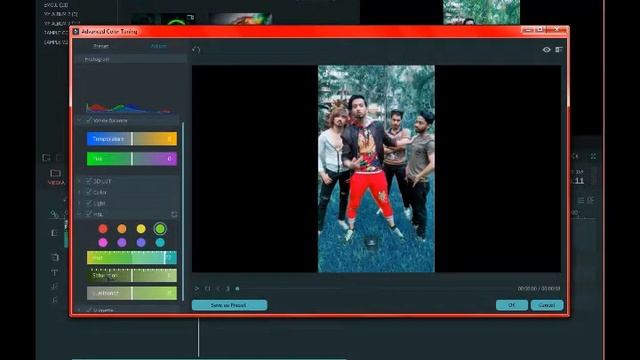Select the orange HSL color swatch
The width and height of the screenshot is (640, 360).
(x=122, y=229)
